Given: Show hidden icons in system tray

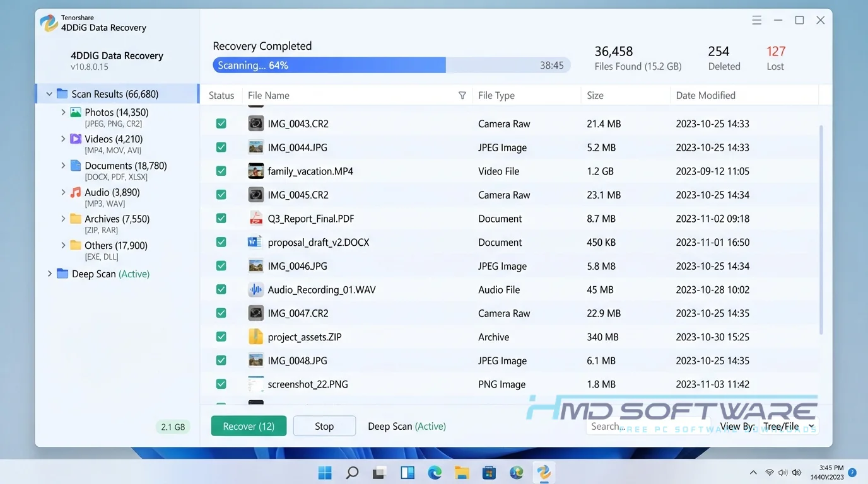Looking at the screenshot, I should pos(753,473).
